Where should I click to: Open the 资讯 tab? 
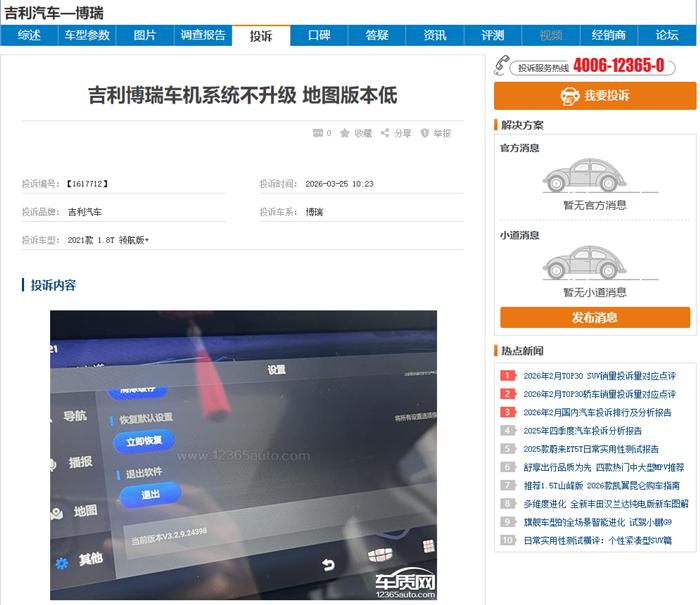click(435, 35)
